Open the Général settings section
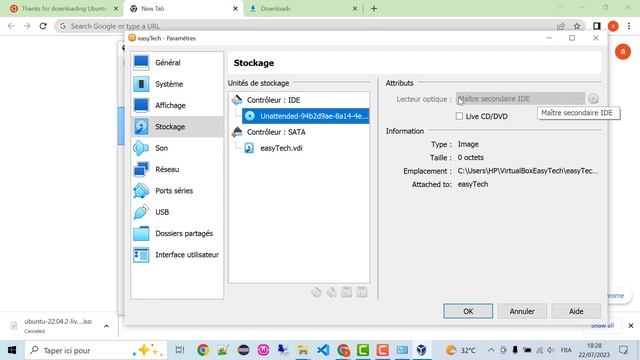The width and height of the screenshot is (640, 360). coord(177,62)
